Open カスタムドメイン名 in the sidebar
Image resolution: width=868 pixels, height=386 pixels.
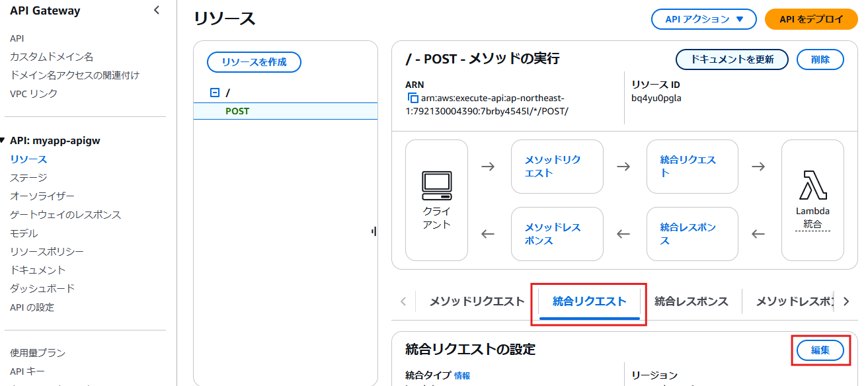coord(52,57)
